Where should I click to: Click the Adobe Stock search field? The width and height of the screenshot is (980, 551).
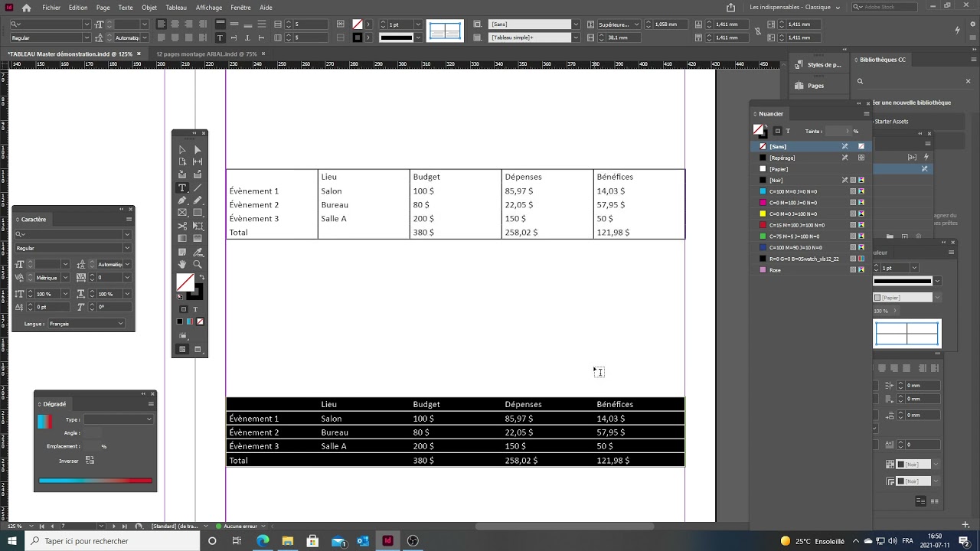click(885, 8)
